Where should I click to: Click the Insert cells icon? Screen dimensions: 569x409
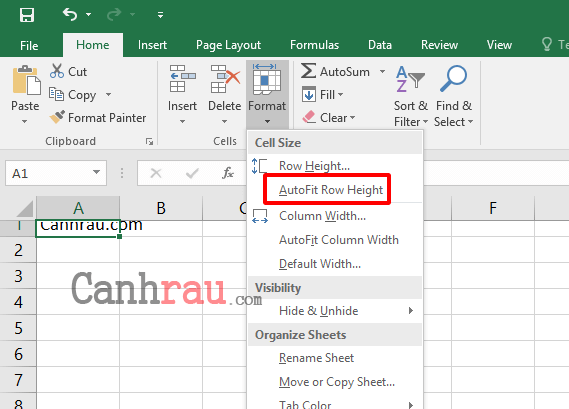click(183, 79)
